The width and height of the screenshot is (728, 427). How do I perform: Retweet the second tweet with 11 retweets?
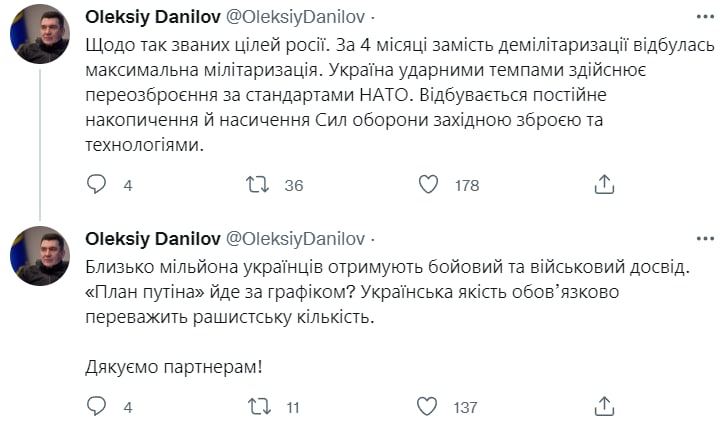pyautogui.click(x=257, y=406)
